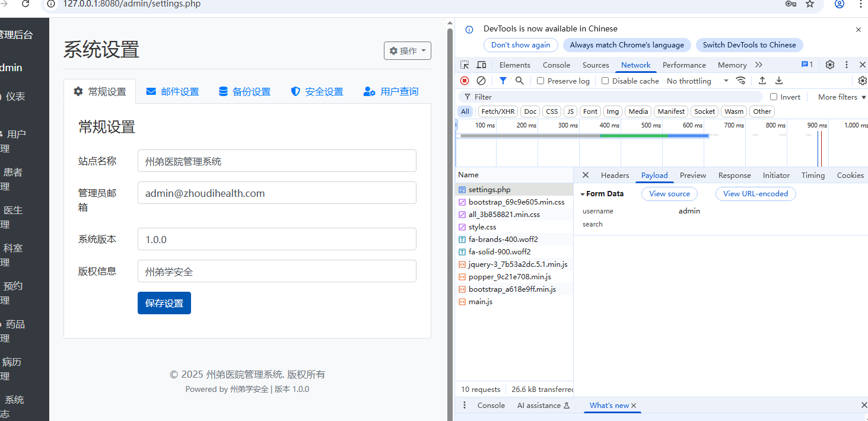This screenshot has height=421, width=868.
Task: Open the Response tab of request
Action: pos(735,175)
